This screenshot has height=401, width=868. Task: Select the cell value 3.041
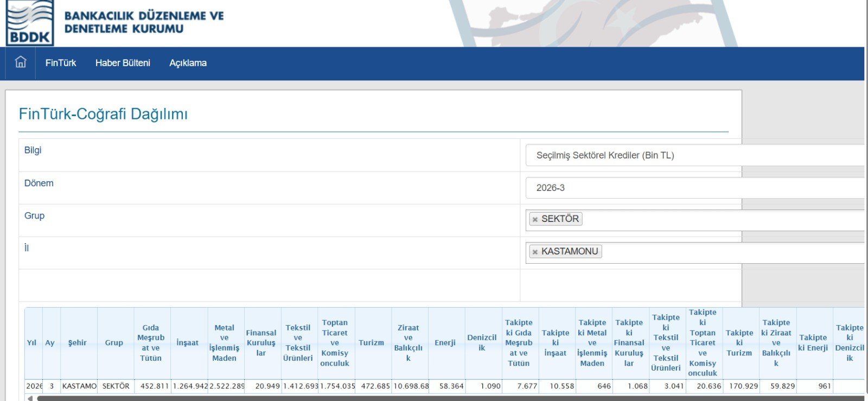(x=668, y=386)
